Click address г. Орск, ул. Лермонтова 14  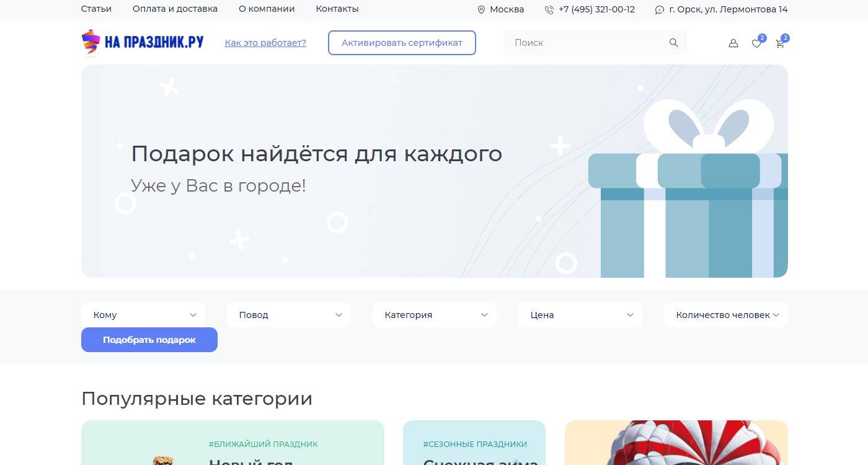point(728,9)
